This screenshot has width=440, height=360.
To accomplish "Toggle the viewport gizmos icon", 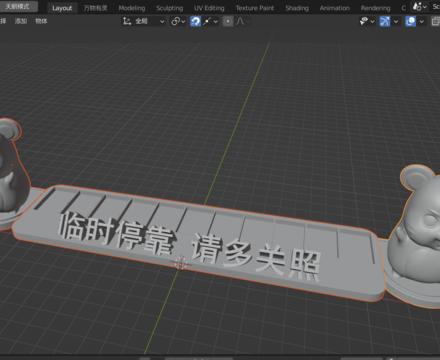I will pos(385,22).
